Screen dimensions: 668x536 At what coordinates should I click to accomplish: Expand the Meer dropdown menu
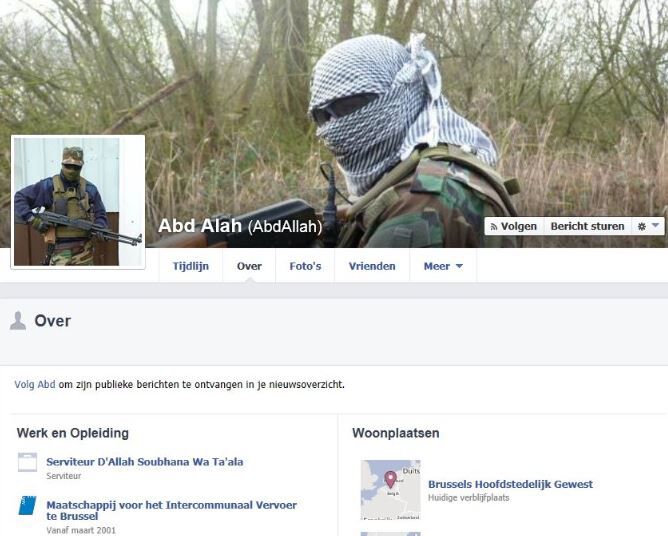(443, 266)
